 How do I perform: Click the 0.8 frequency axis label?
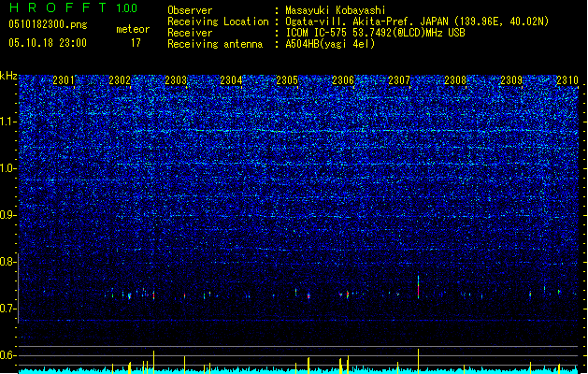click(x=8, y=262)
